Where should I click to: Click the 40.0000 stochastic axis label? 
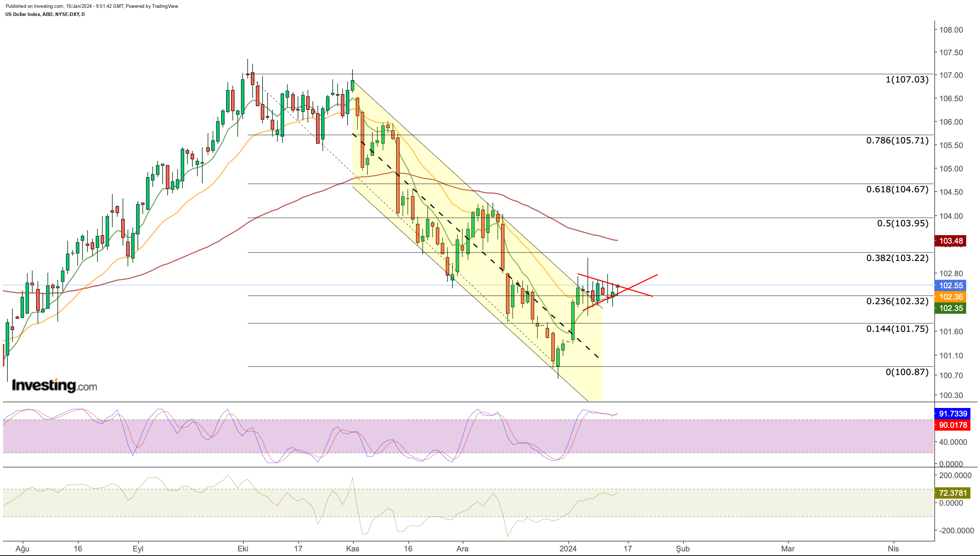(953, 442)
